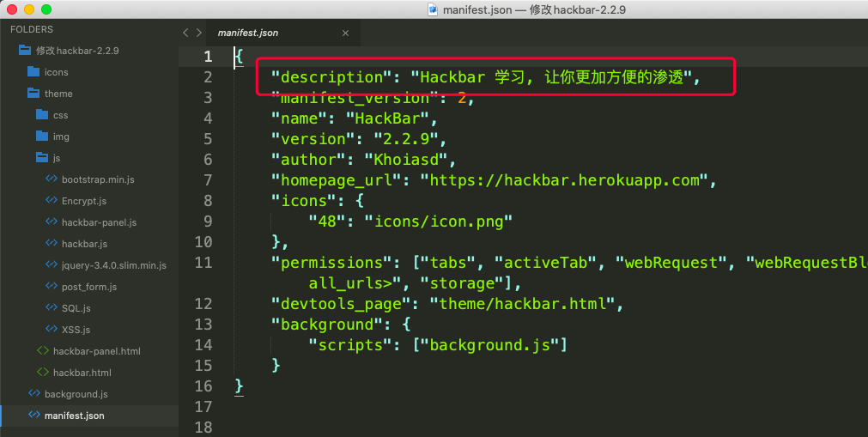Click line number 11 in gutter
This screenshot has height=437, width=868.
203,263
